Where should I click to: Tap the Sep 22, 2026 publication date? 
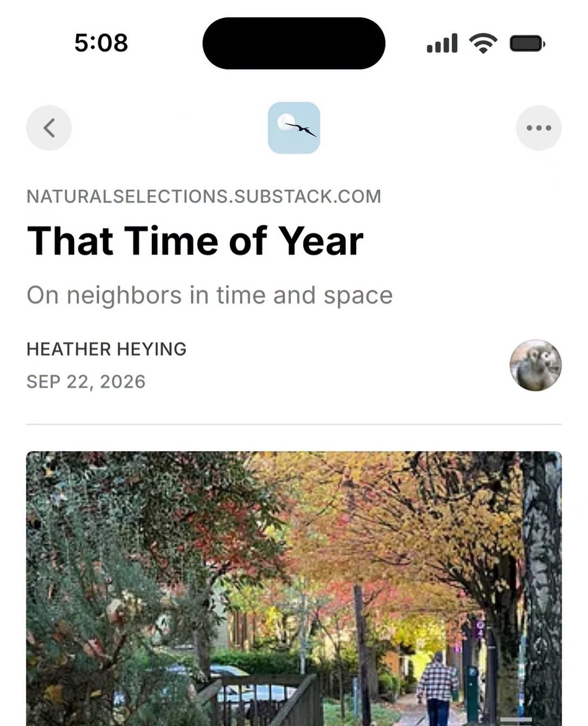pos(86,381)
